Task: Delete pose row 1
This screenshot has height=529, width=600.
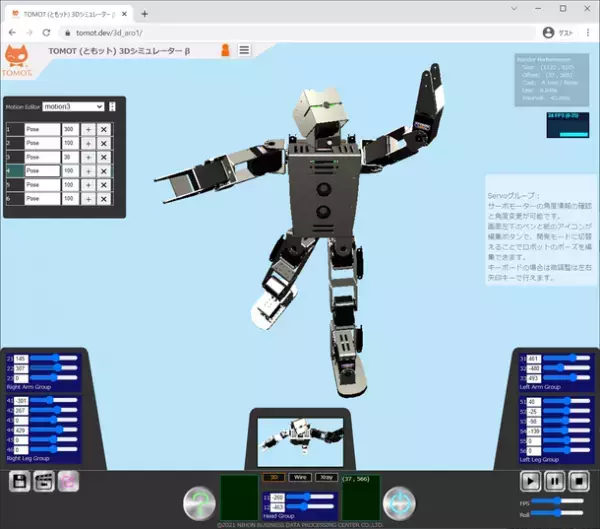Action: click(104, 129)
